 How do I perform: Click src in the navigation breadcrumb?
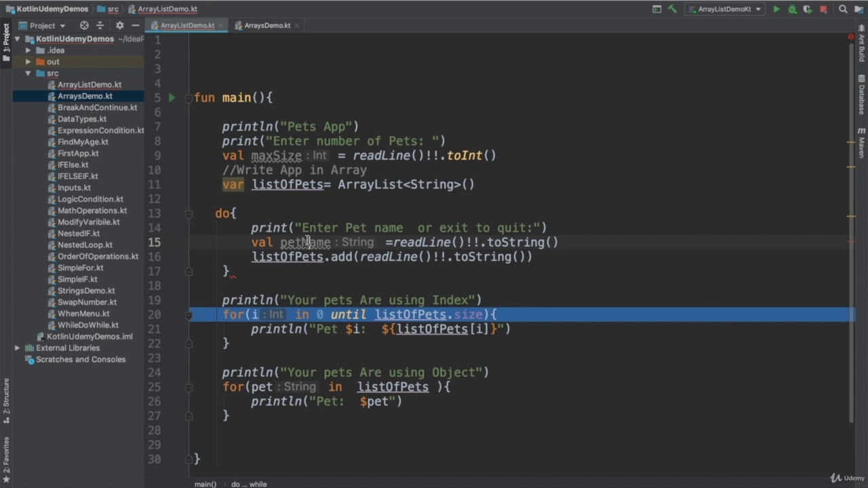(107, 9)
